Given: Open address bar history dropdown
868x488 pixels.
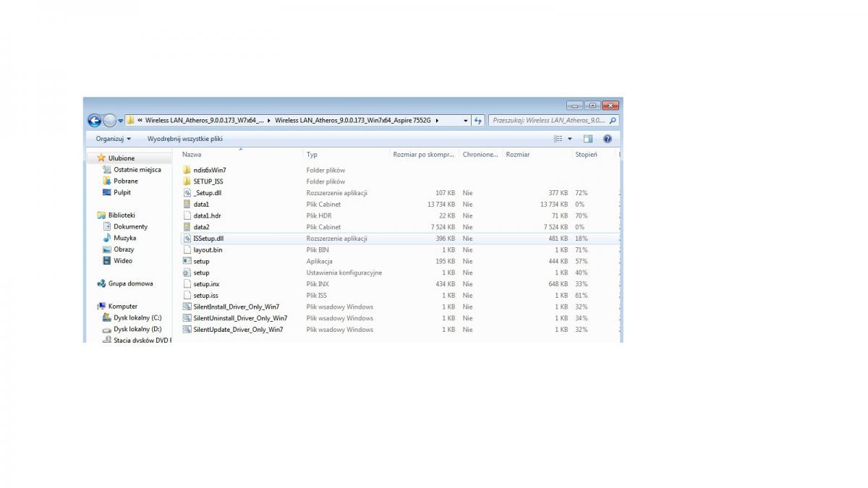Looking at the screenshot, I should (466, 121).
